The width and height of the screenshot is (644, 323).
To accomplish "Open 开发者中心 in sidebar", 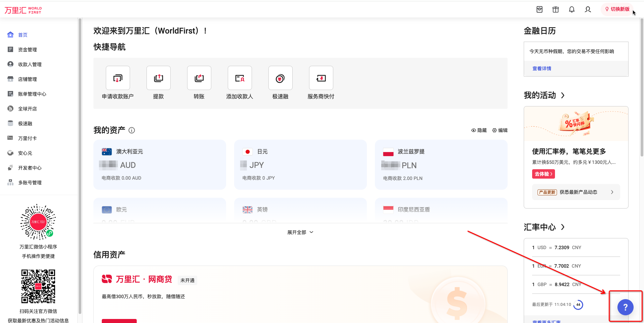I will pyautogui.click(x=30, y=168).
